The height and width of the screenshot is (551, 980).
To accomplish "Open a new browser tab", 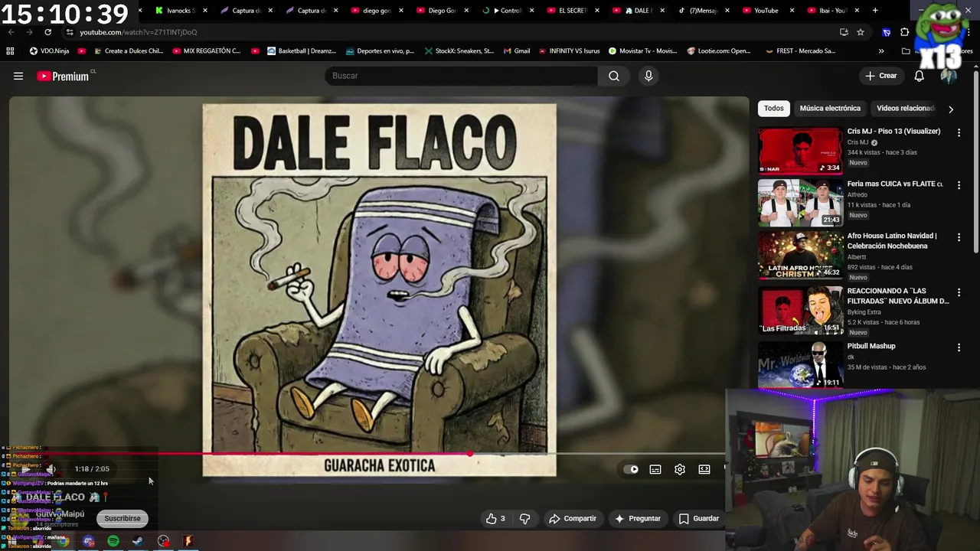I will point(875,10).
